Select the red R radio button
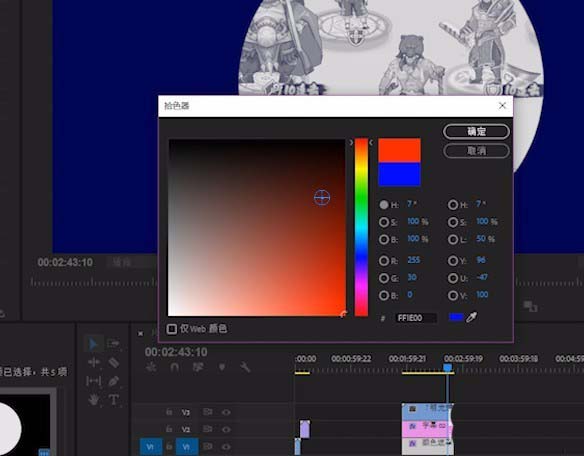Viewport: 584px width, 456px height. (x=384, y=260)
